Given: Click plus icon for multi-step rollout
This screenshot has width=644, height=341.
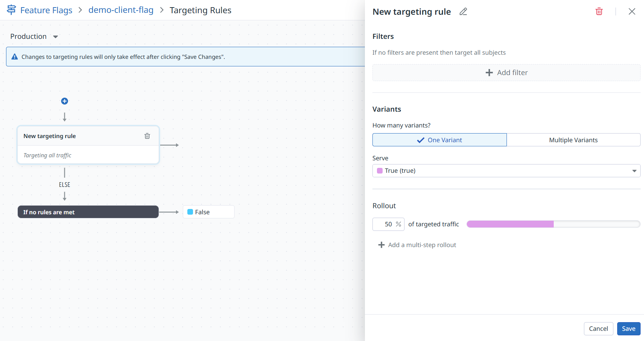Looking at the screenshot, I should [x=381, y=245].
